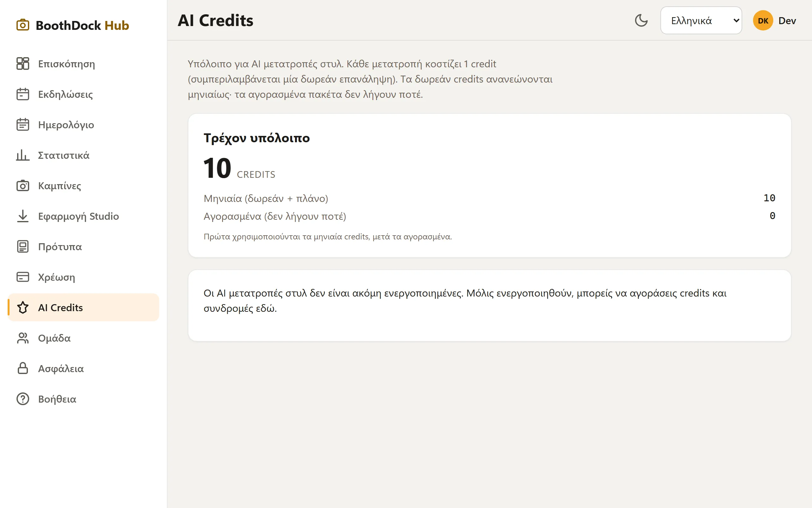Click the Τρέχον υπόλοιπο heading
Image resolution: width=812 pixels, height=508 pixels.
[x=257, y=138]
